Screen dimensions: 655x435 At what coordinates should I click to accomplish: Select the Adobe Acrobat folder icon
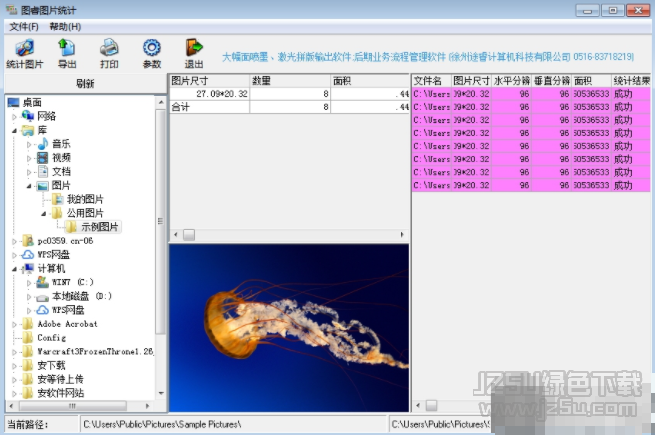(x=28, y=324)
